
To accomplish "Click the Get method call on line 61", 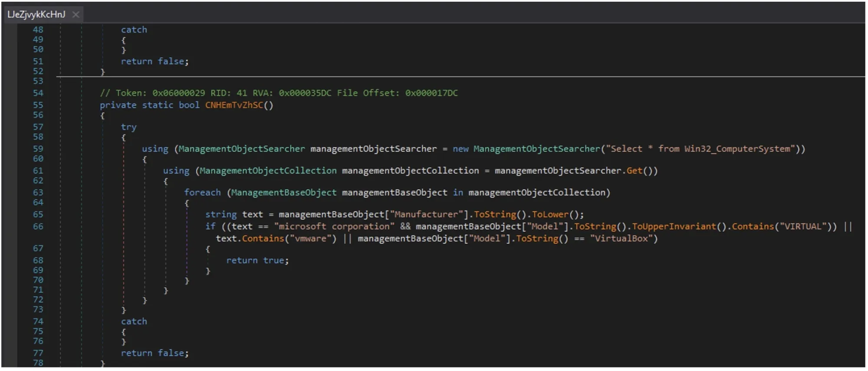I will click(x=634, y=171).
